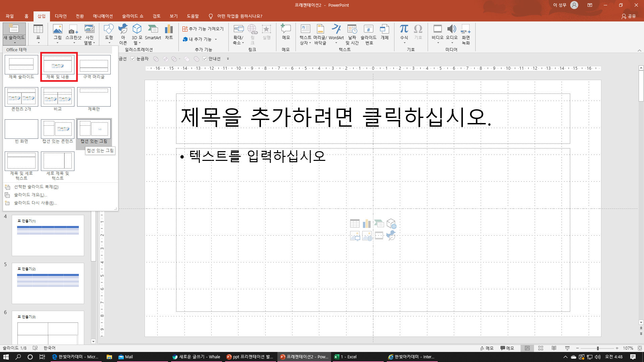This screenshot has width=644, height=362.
Task: Click 추가 기능 가져오기 button
Action: [x=203, y=29]
